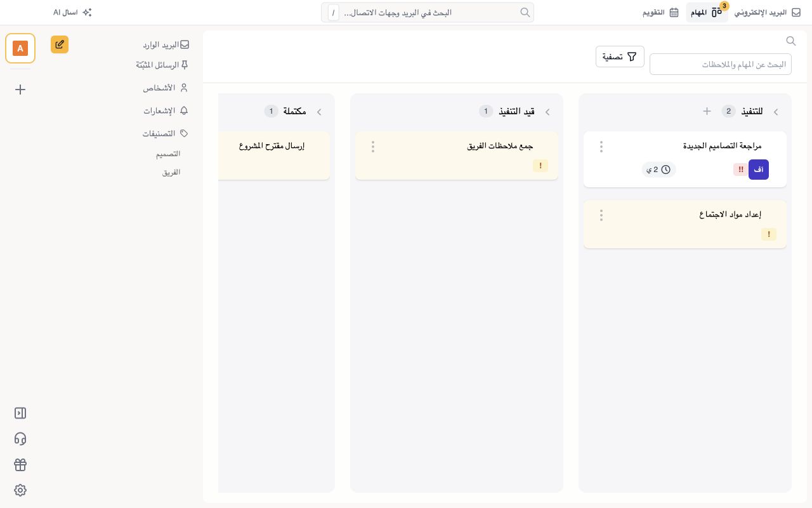Open the إرسال مقترح المشروع task card

[274, 156]
